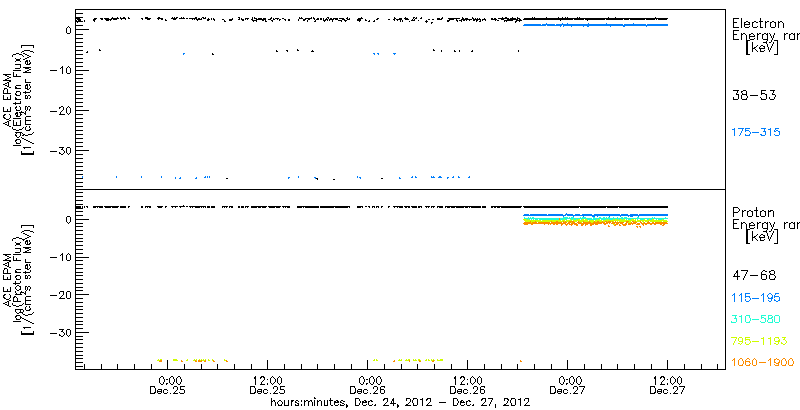Click the 175-315 blue electron legend label
Image resolution: width=800 pixels, height=410 pixels.
tap(756, 133)
